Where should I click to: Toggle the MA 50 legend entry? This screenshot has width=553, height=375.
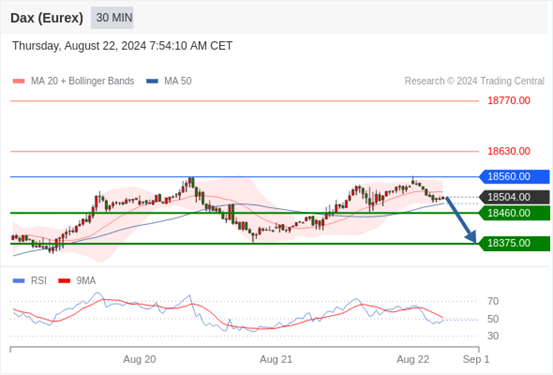(x=169, y=81)
